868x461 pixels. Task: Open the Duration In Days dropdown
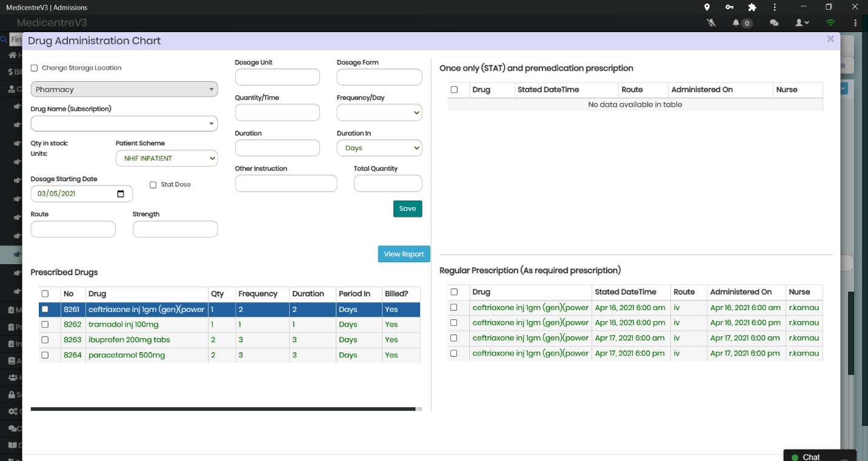379,148
